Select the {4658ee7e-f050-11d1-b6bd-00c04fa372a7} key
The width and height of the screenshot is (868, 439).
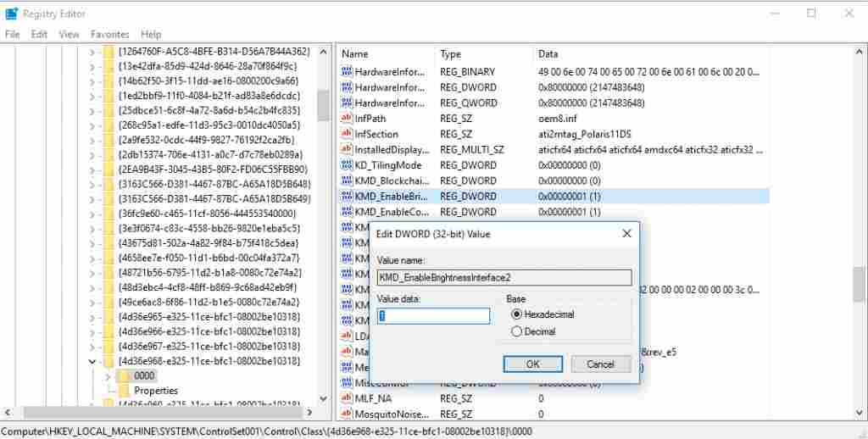pos(209,258)
